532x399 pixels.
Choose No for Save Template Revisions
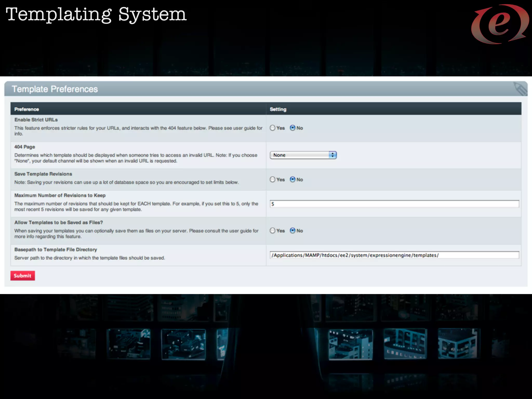click(x=292, y=179)
